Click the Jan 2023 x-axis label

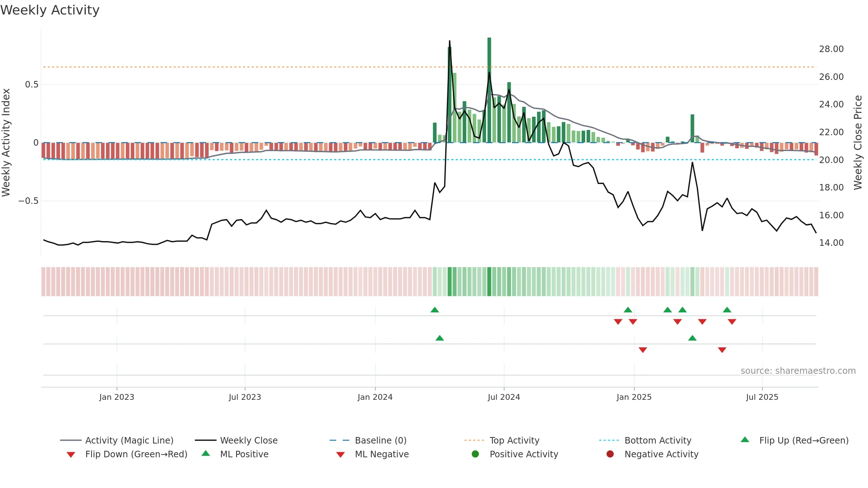(x=117, y=397)
